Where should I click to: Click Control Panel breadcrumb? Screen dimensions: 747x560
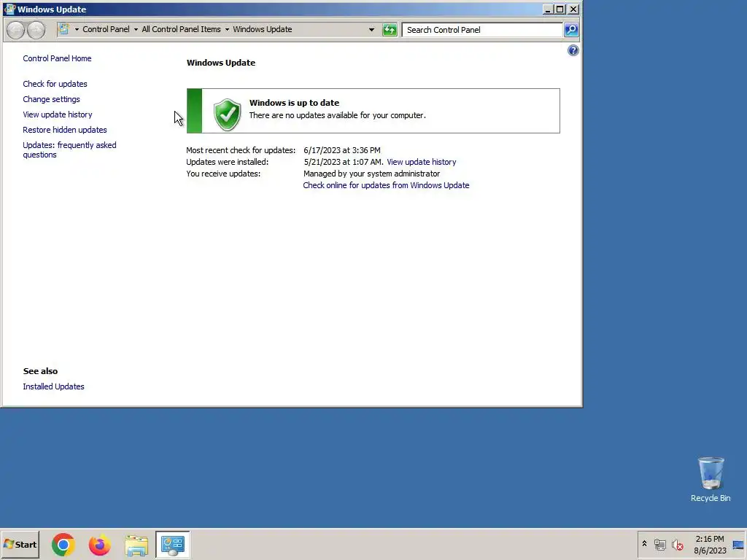[106, 29]
